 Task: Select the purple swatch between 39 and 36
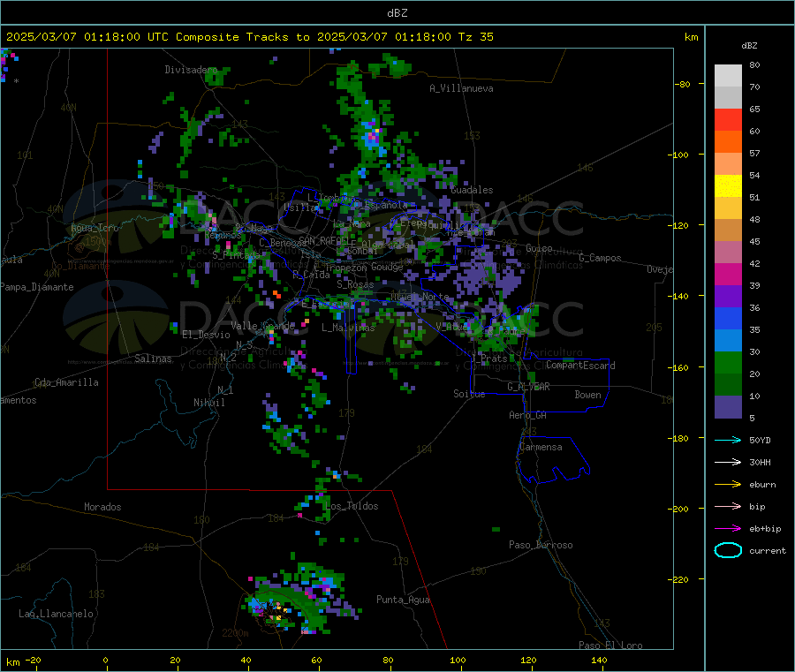(728, 297)
